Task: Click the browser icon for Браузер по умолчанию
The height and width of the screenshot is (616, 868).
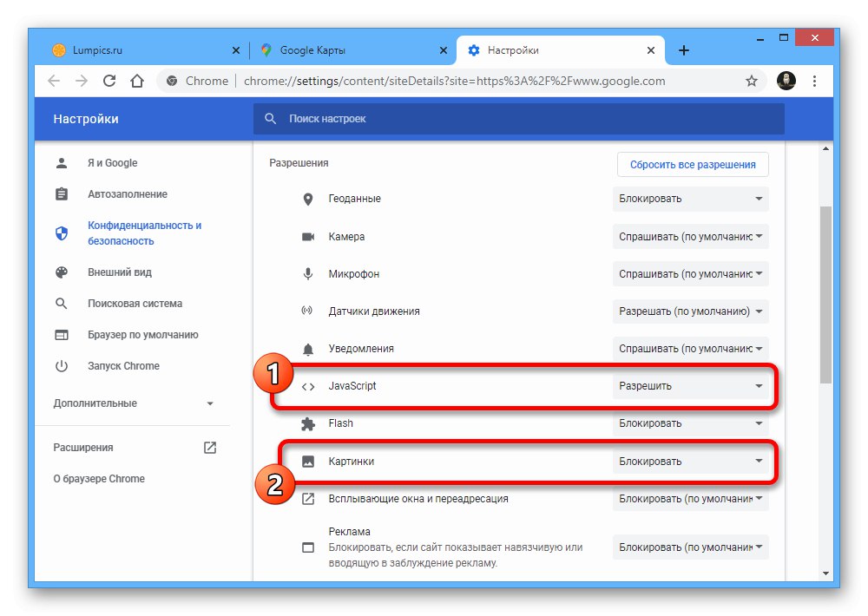Action: coord(62,335)
